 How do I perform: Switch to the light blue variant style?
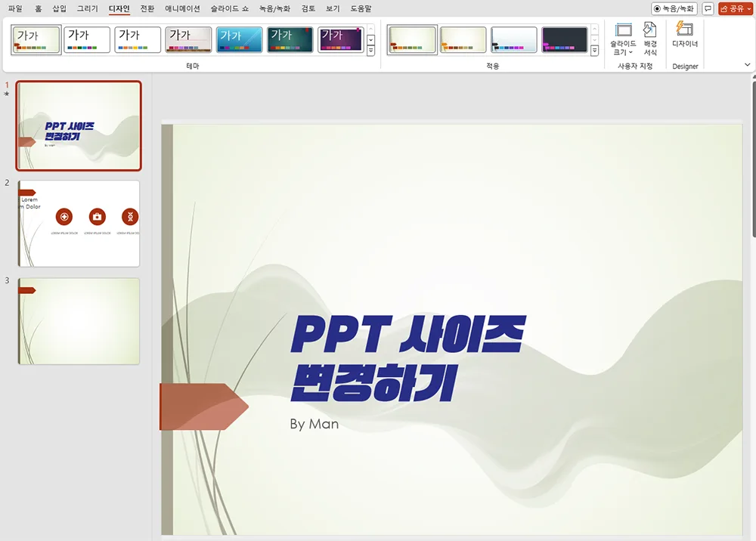coord(513,39)
